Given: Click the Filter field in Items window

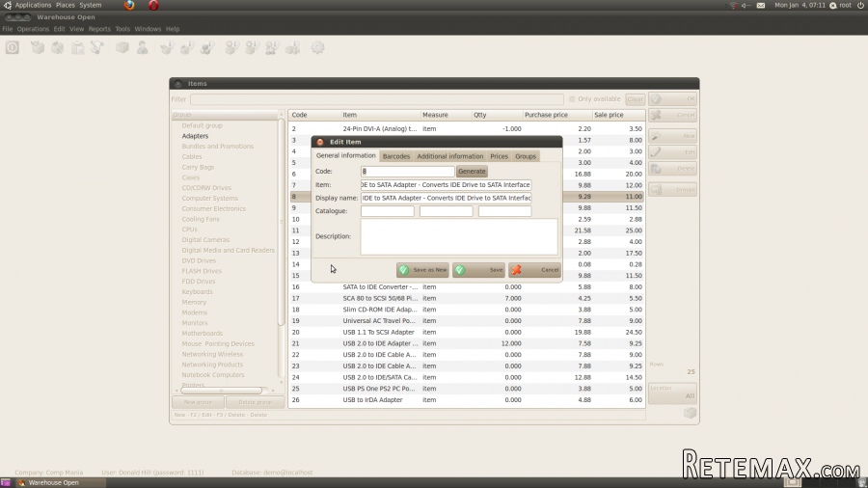Looking at the screenshot, I should pyautogui.click(x=376, y=99).
